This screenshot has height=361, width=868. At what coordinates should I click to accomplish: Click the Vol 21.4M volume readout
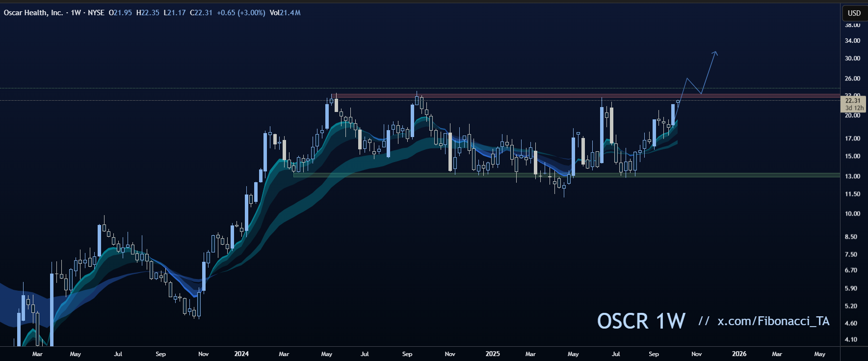pyautogui.click(x=285, y=13)
